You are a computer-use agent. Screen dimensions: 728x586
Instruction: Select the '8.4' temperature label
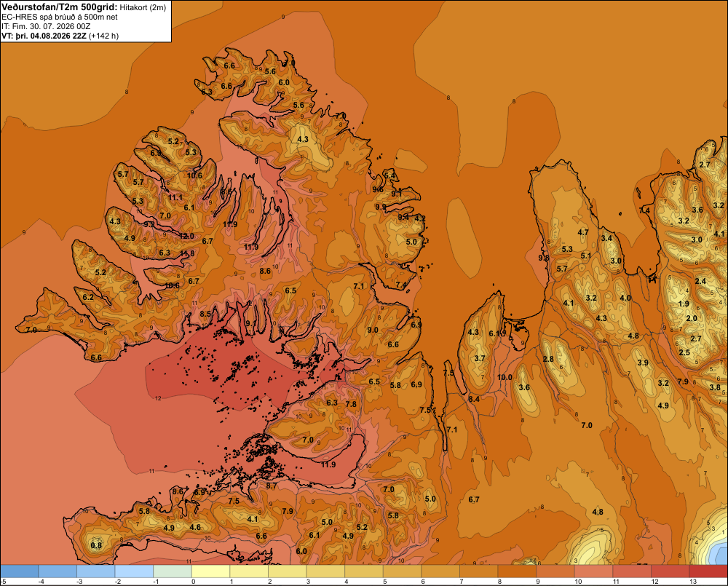[474, 398]
